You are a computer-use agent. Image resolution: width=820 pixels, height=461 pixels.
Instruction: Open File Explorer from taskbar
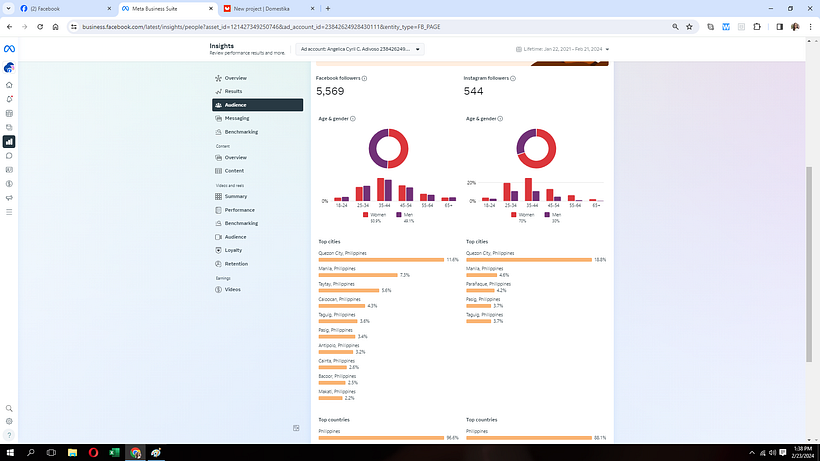point(72,453)
